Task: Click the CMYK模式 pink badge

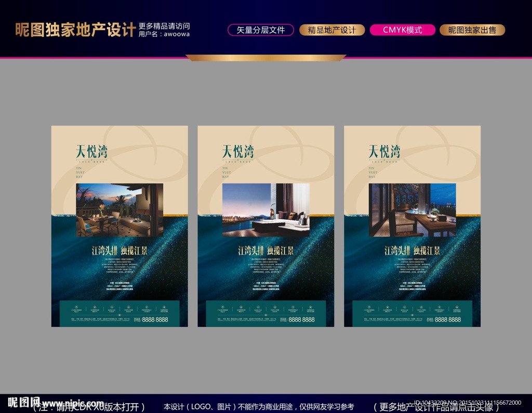Action: click(x=403, y=30)
